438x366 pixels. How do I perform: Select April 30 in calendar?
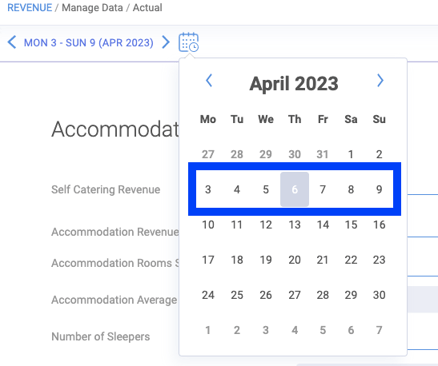point(379,295)
